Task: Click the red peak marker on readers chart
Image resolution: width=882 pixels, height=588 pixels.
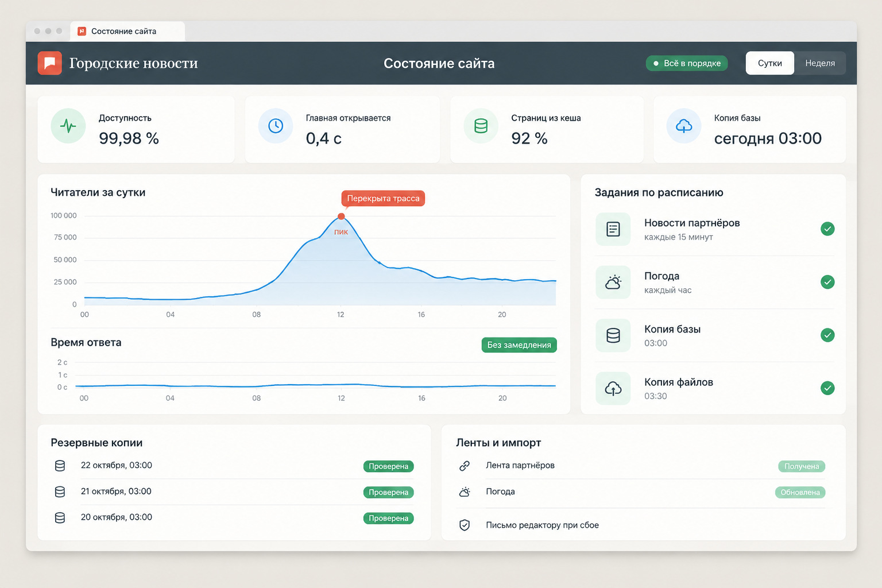Action: (x=341, y=216)
